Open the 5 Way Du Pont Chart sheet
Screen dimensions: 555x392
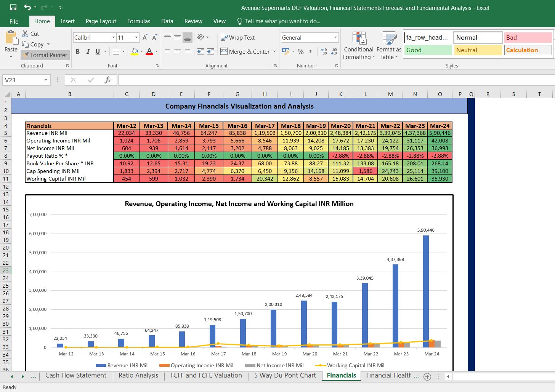(x=285, y=376)
